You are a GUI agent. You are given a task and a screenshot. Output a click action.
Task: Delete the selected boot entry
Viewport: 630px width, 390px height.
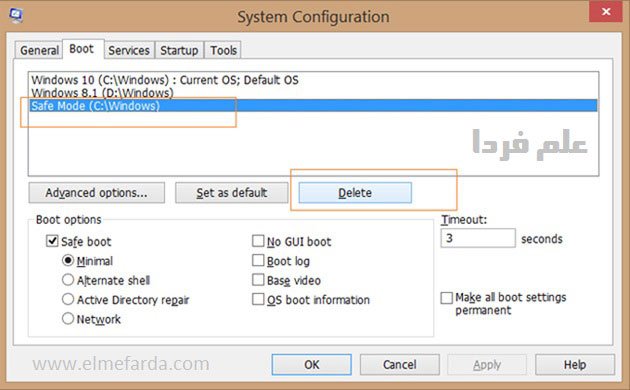coord(355,193)
